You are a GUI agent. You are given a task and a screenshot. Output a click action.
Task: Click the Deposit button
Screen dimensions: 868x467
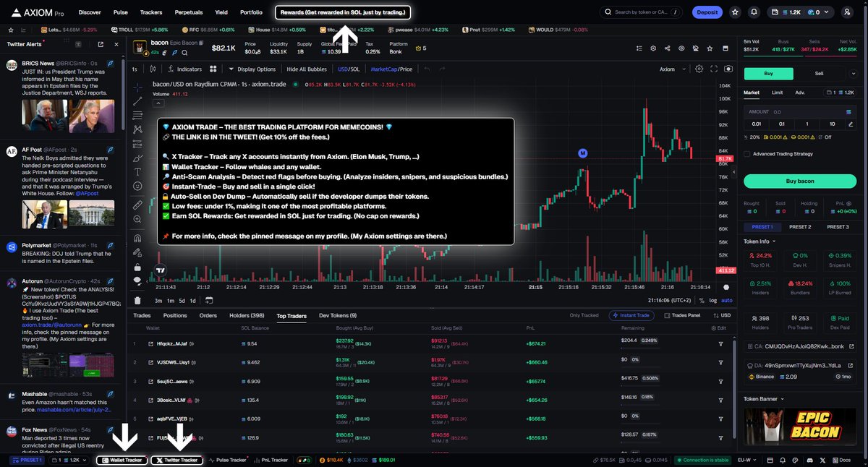click(x=707, y=12)
